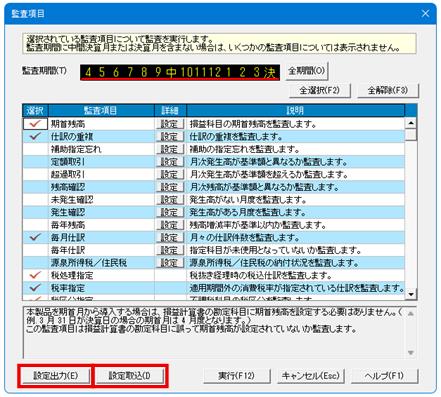Click description 仕訳の重複を監査します。
Image resolution: width=441 pixels, height=397 pixels.
[236, 137]
